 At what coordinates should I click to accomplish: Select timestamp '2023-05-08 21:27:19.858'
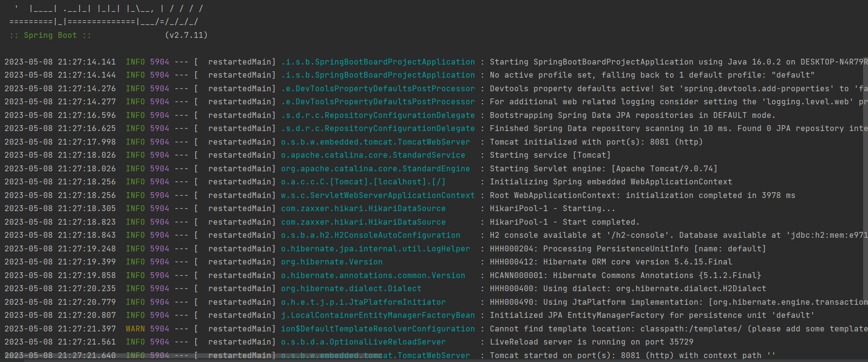coord(60,275)
